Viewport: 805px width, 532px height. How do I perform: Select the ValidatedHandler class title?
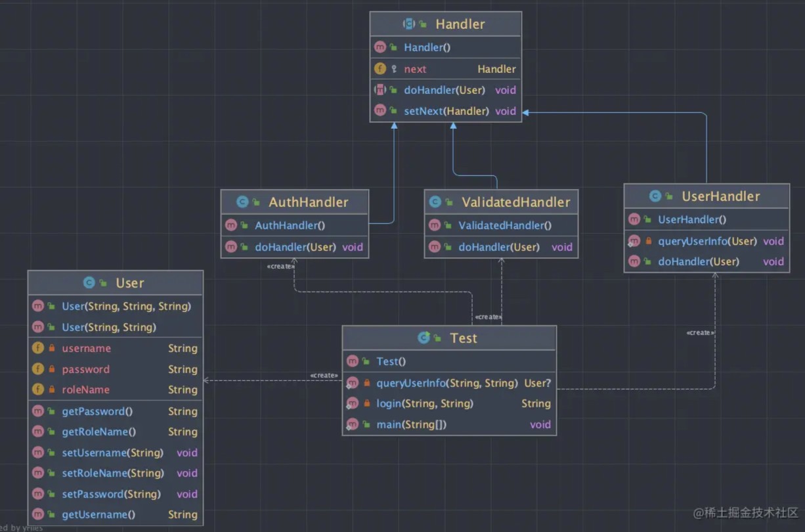[516, 202]
